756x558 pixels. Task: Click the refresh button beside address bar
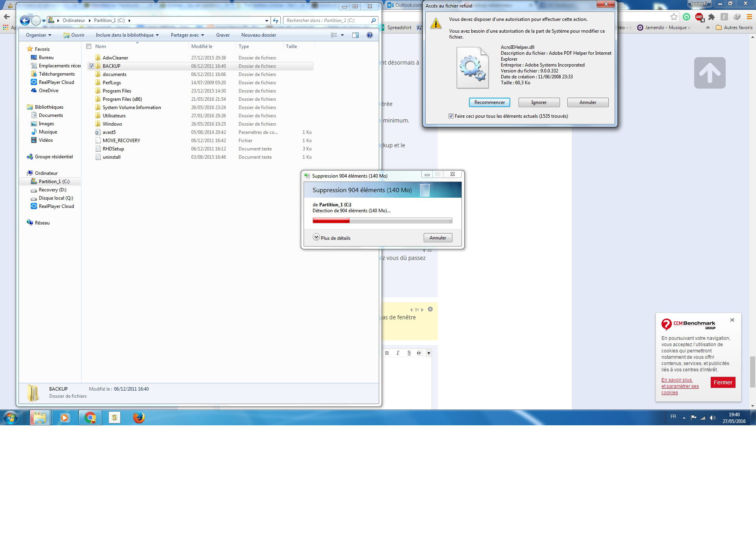point(276,20)
